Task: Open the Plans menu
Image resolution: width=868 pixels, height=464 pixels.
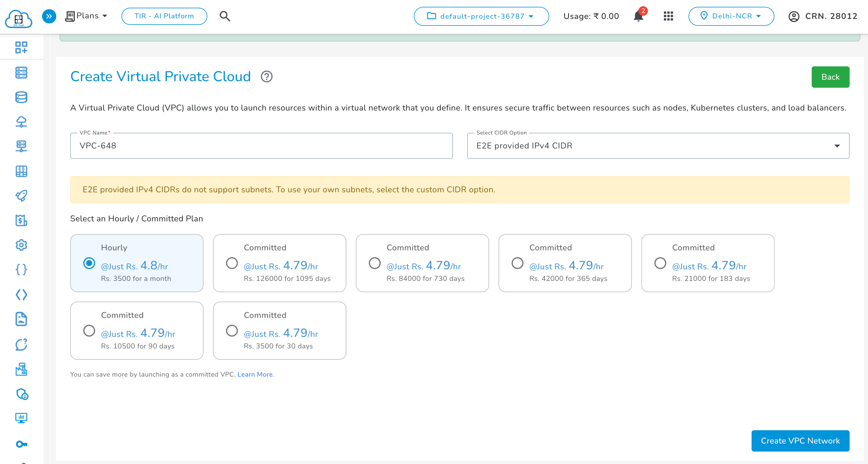Action: click(x=86, y=15)
